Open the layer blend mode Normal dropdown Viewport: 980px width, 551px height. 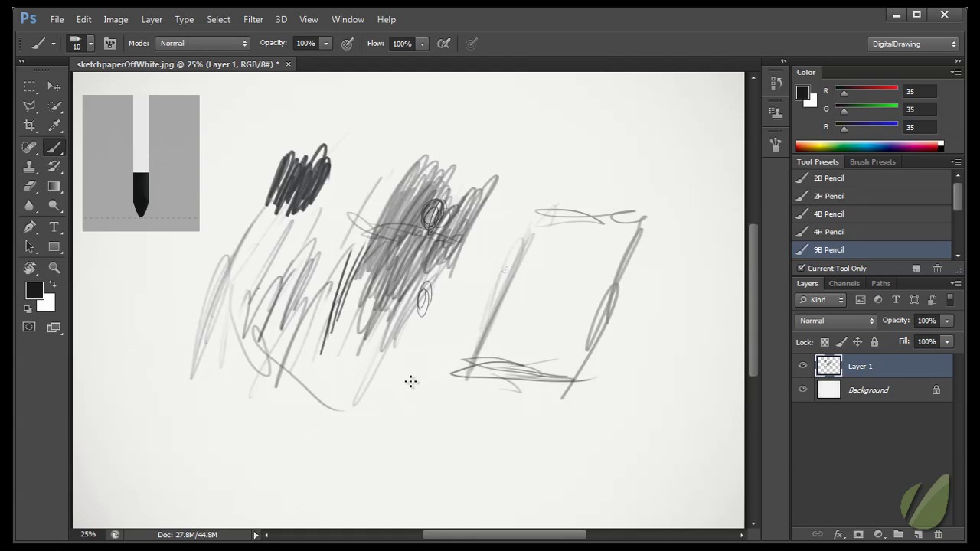(x=835, y=321)
